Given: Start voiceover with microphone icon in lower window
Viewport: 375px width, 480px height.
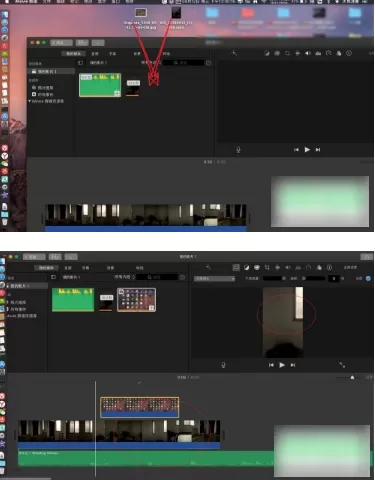Looking at the screenshot, I should pos(223,365).
